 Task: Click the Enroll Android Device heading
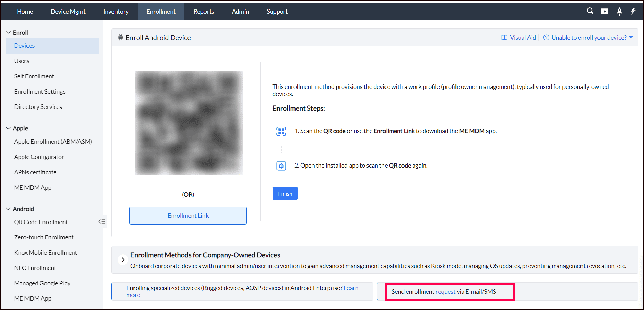[158, 38]
